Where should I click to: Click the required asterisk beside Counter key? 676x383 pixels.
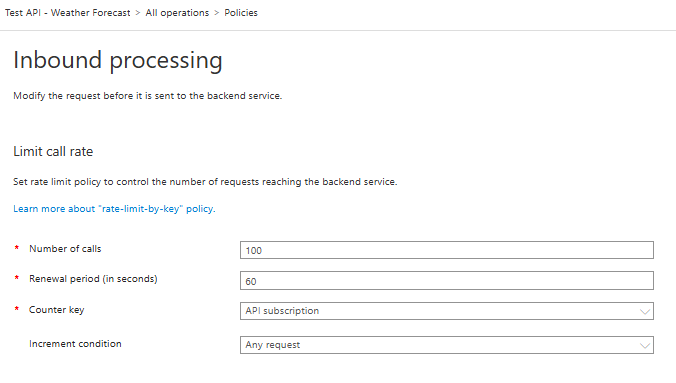click(x=17, y=309)
